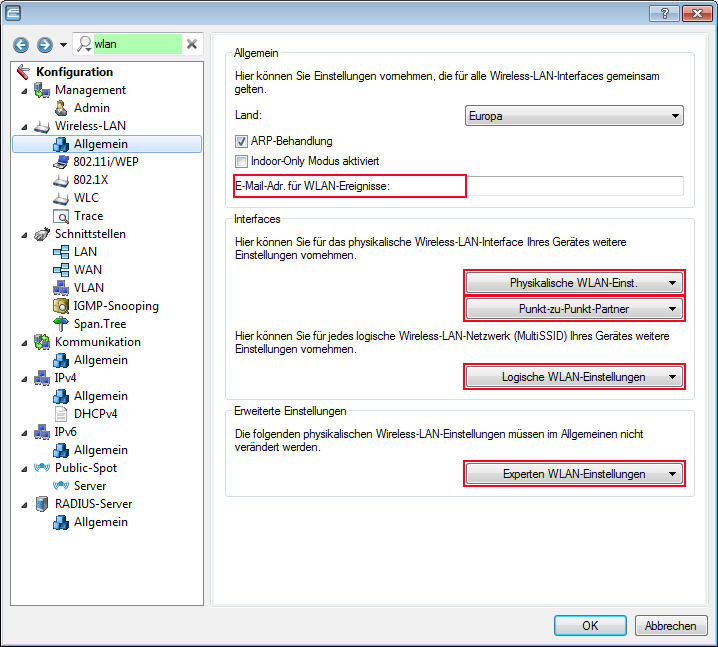
Task: Click the forward navigation arrow icon
Action: 43,45
